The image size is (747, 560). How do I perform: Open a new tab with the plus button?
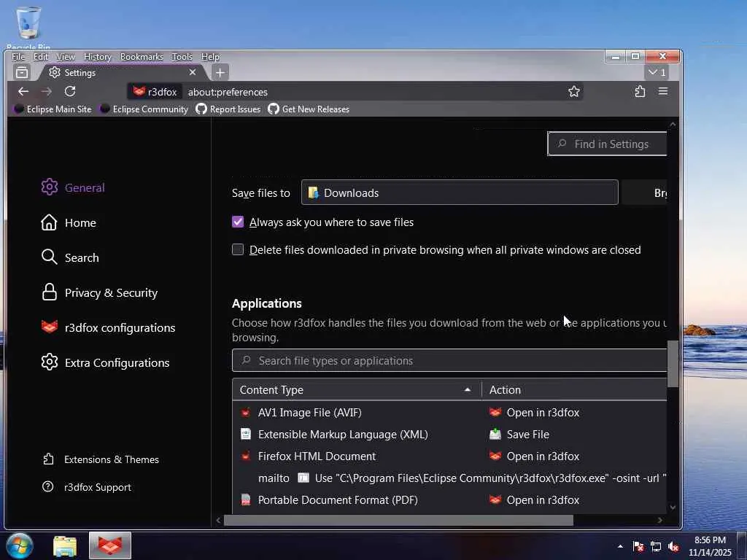[x=220, y=72]
